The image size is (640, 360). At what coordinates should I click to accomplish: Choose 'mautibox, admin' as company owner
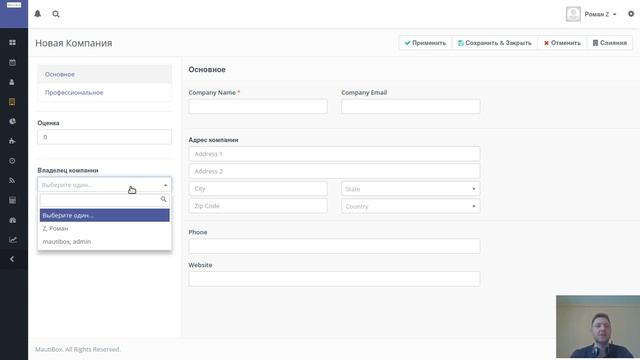pyautogui.click(x=104, y=242)
